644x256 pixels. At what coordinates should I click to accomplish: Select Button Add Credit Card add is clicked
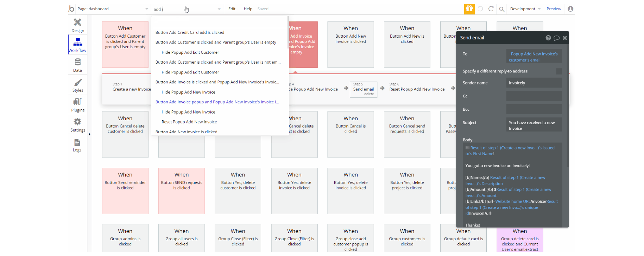click(x=190, y=32)
